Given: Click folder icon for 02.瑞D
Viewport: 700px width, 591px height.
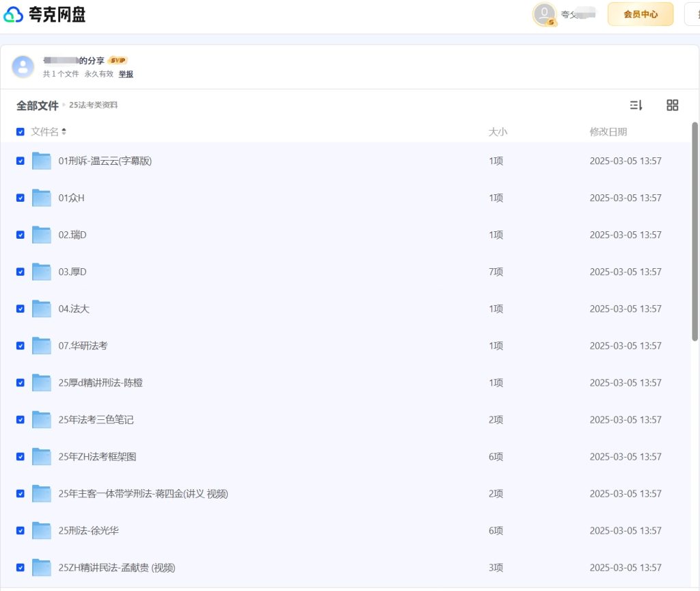Looking at the screenshot, I should click(x=42, y=235).
